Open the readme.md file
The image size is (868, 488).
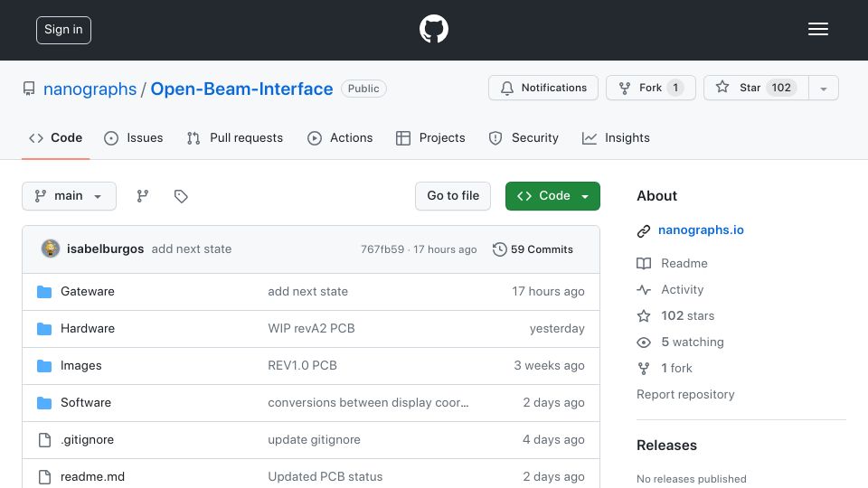point(92,477)
